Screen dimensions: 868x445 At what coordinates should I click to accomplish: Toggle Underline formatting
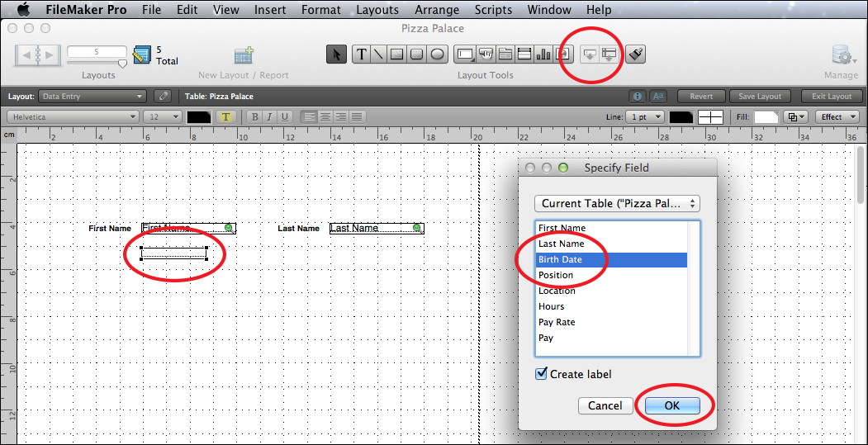point(285,117)
